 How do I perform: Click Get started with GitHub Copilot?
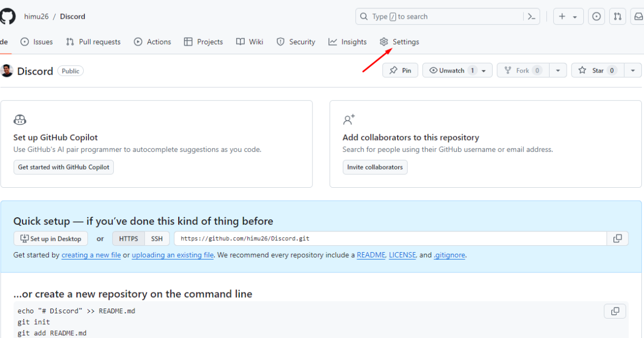coord(63,167)
